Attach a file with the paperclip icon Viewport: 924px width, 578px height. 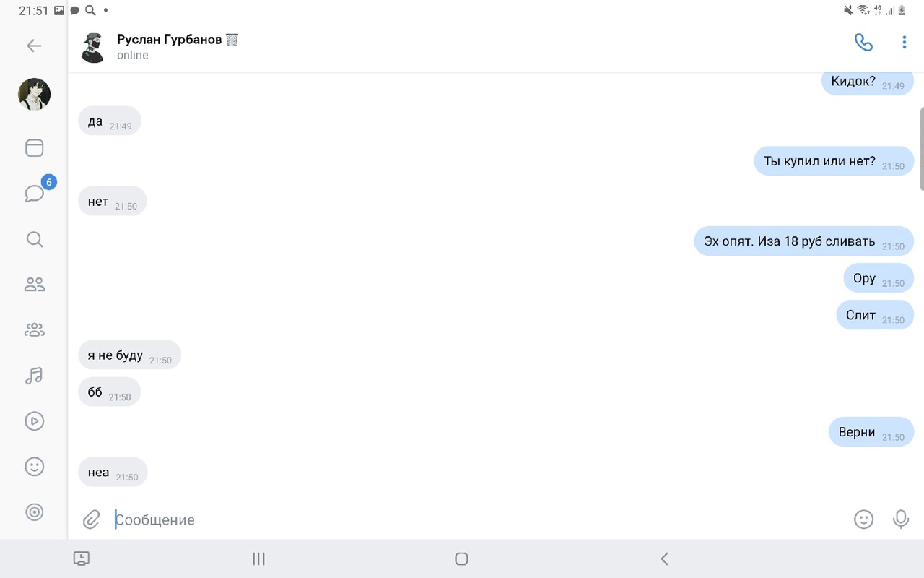91,519
